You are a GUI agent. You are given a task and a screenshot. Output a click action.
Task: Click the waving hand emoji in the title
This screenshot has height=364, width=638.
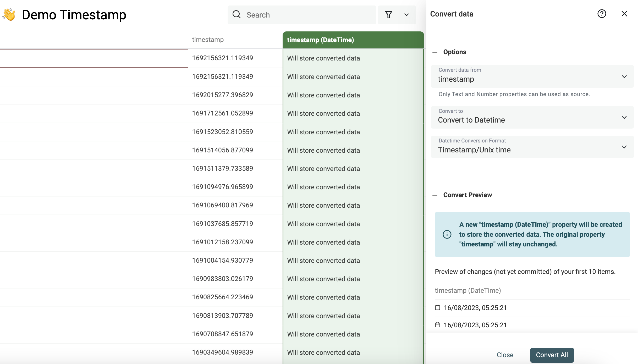tap(9, 15)
